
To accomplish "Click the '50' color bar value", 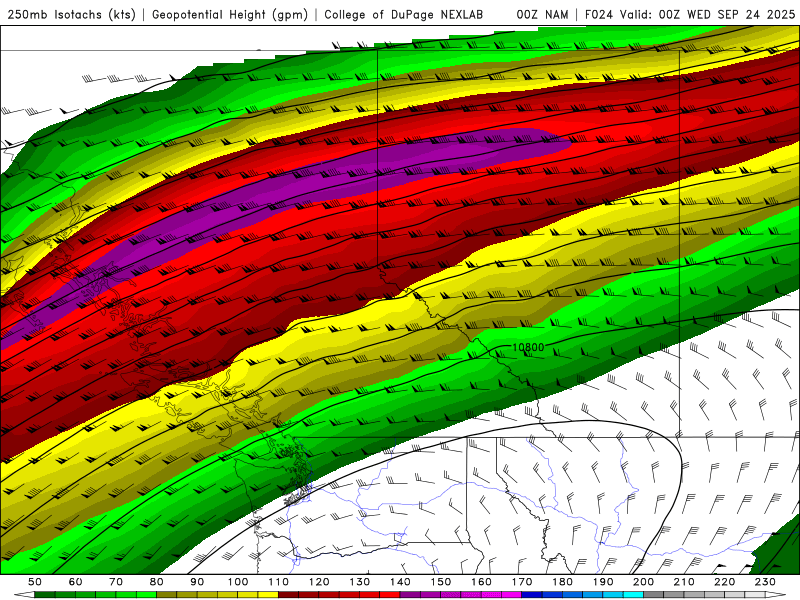I will click(x=35, y=582).
